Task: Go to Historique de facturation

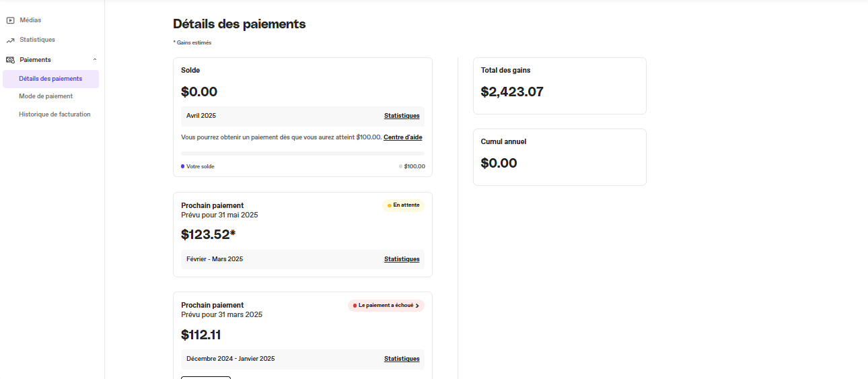Action: click(x=55, y=114)
